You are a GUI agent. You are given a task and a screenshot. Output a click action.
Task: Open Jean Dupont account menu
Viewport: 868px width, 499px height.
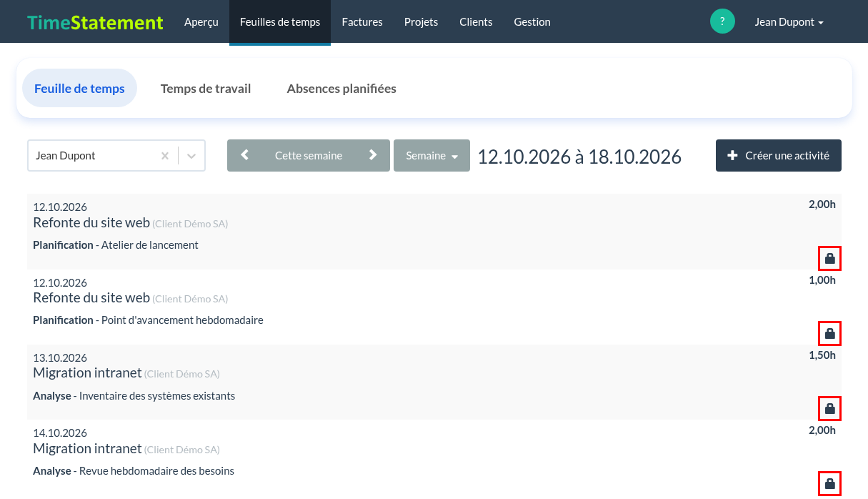pos(789,21)
